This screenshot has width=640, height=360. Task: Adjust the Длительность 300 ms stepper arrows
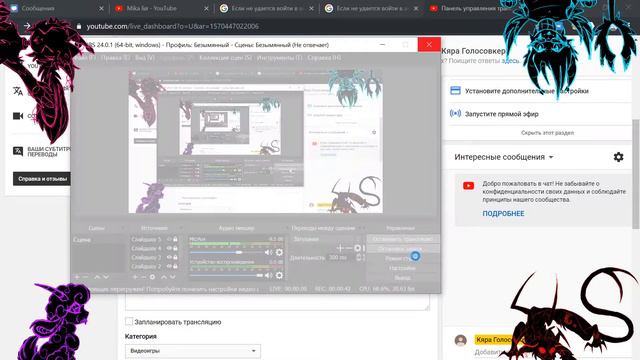(359, 257)
